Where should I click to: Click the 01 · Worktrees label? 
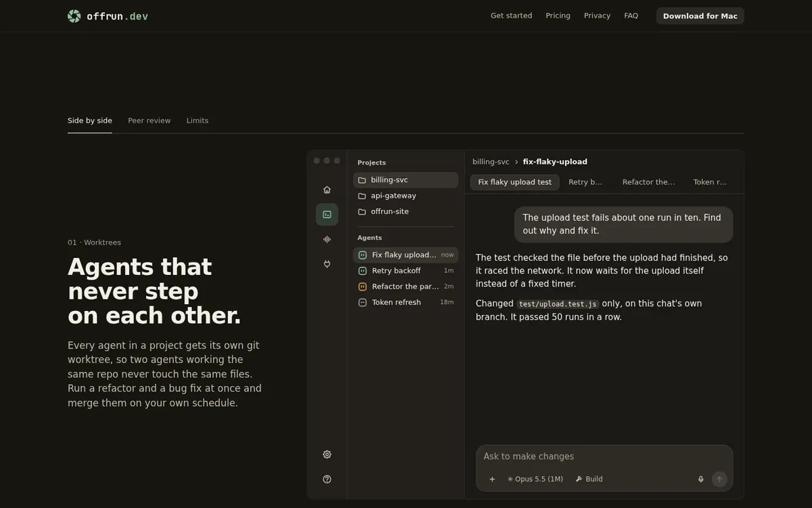click(94, 242)
